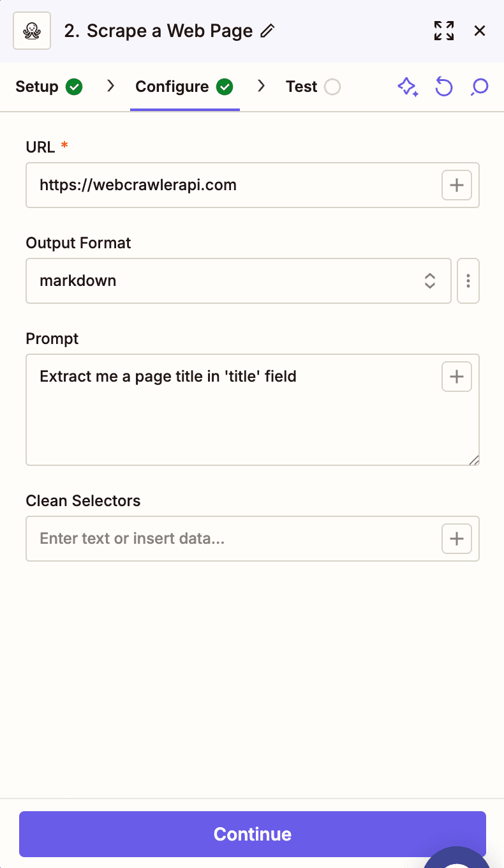
Task: Click the plus icon beside the Prompt field
Action: click(456, 377)
